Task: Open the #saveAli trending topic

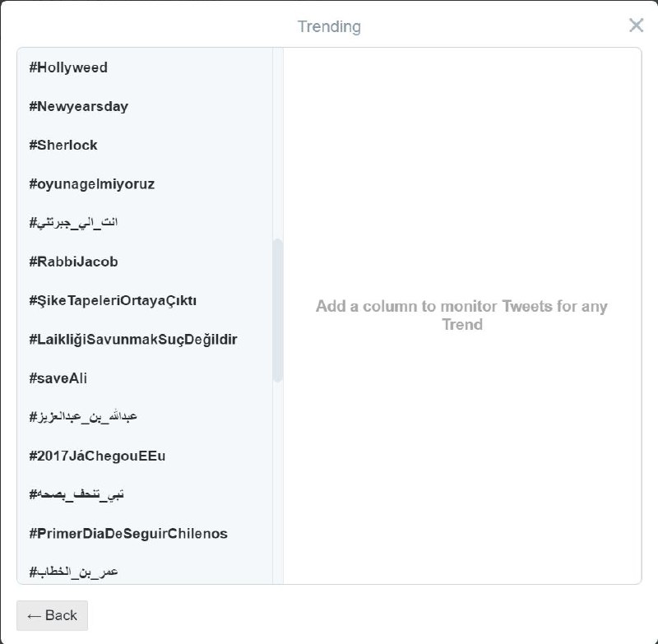Action: click(x=58, y=378)
